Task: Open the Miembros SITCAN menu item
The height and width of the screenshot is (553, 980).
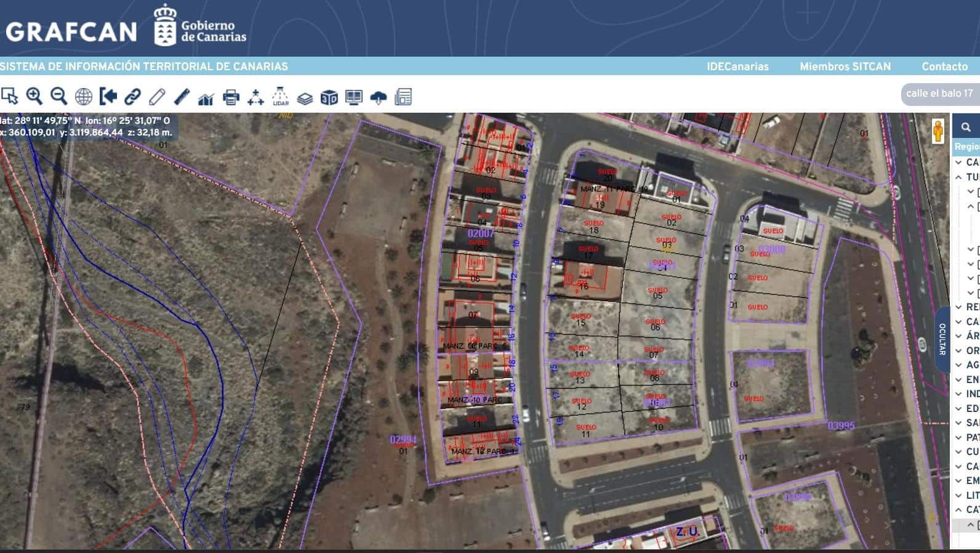Action: click(x=845, y=67)
